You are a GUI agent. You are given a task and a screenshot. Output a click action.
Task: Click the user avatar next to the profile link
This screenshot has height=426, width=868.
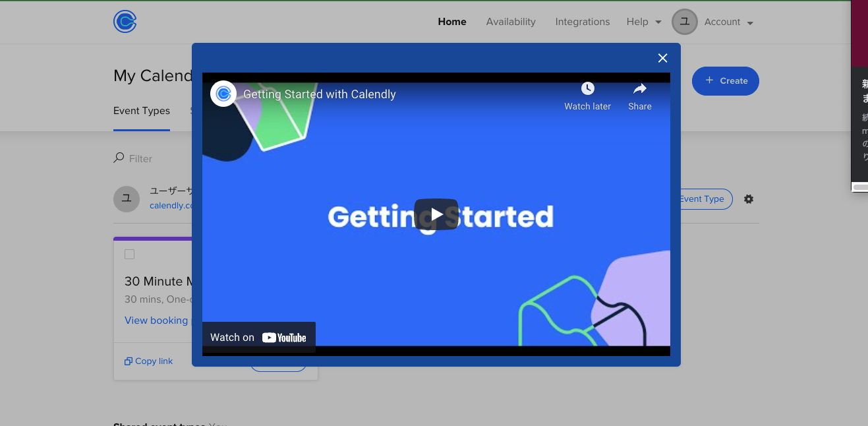tap(127, 198)
